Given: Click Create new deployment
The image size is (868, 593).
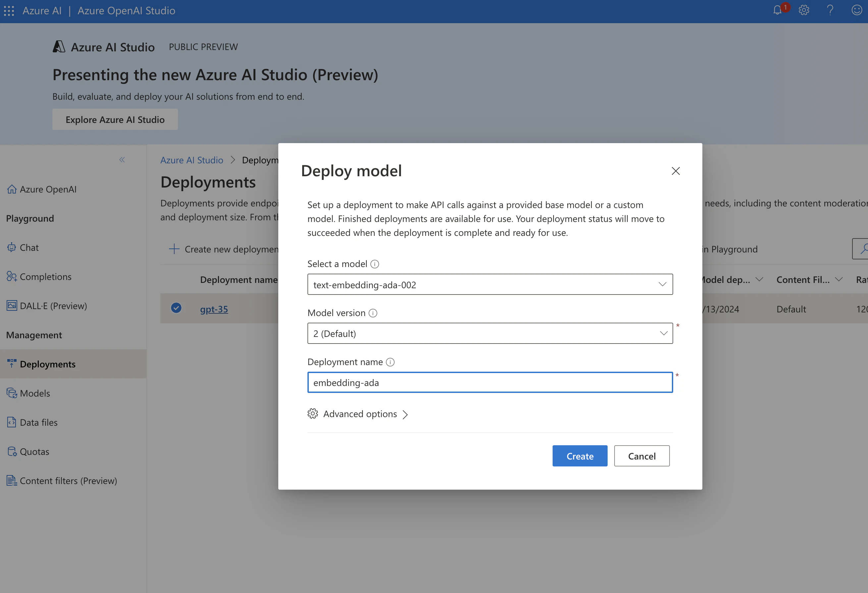Looking at the screenshot, I should (223, 249).
